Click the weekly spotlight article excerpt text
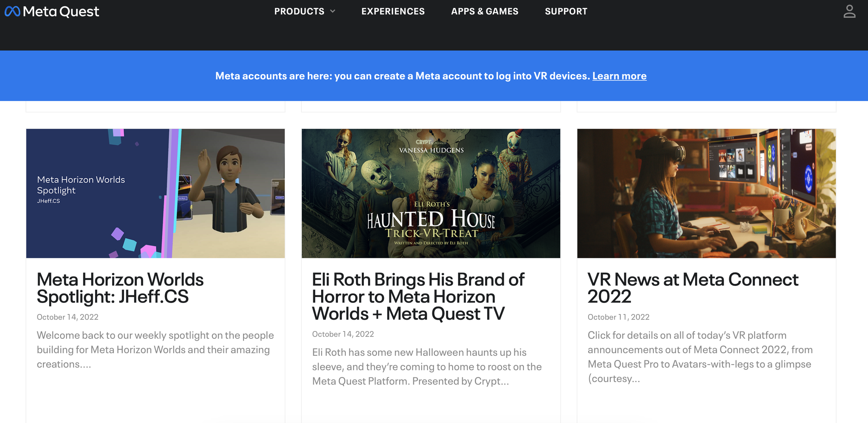 click(155, 350)
